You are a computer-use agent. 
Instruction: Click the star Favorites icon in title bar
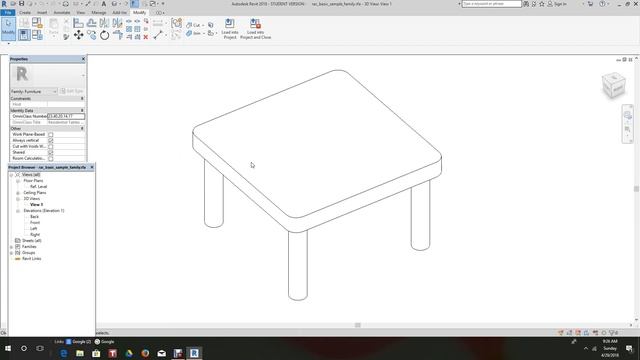tap(542, 4)
